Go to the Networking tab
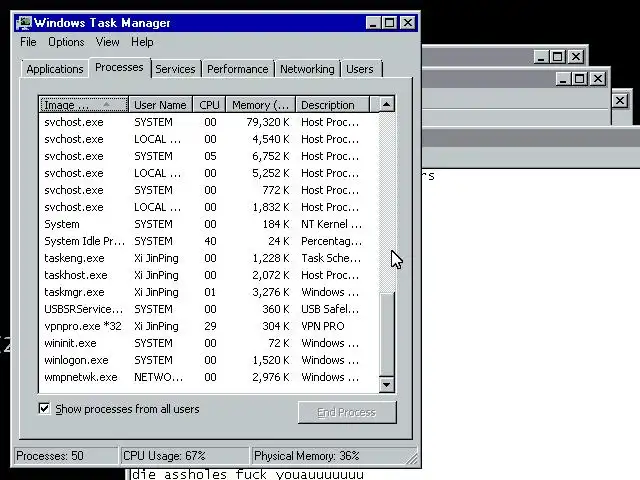640x480 pixels. point(307,69)
